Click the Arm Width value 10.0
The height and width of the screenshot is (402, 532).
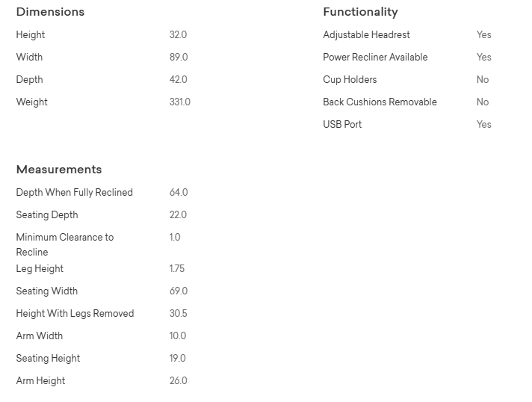click(x=178, y=336)
